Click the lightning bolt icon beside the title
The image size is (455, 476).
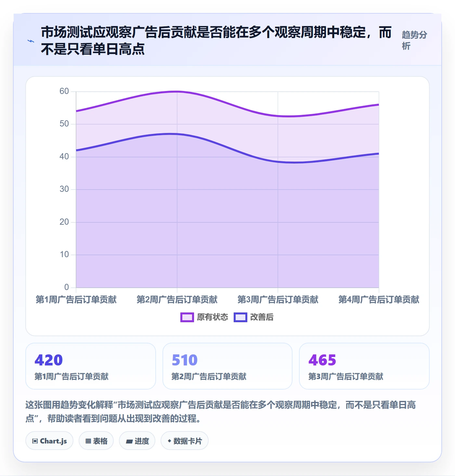[x=31, y=41]
